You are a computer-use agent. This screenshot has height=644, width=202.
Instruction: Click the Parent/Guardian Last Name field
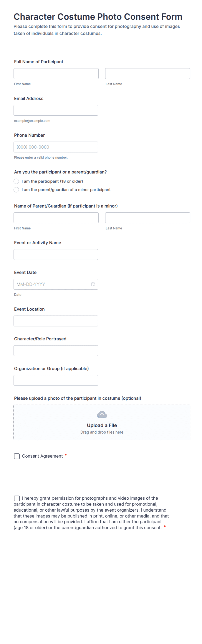click(148, 218)
